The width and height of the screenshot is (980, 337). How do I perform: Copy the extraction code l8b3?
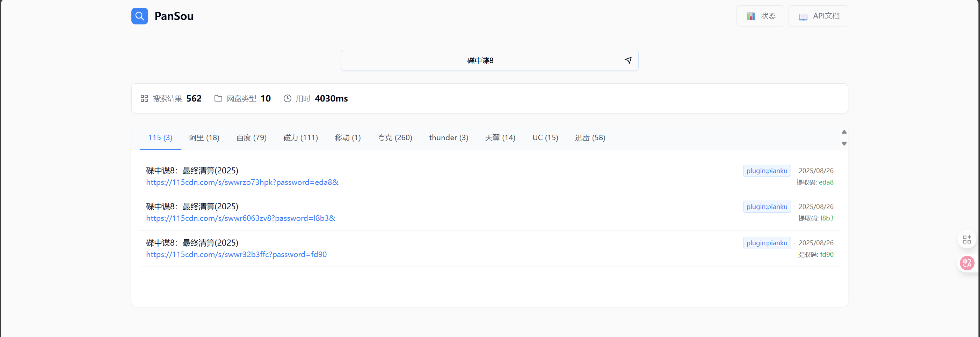(x=826, y=218)
